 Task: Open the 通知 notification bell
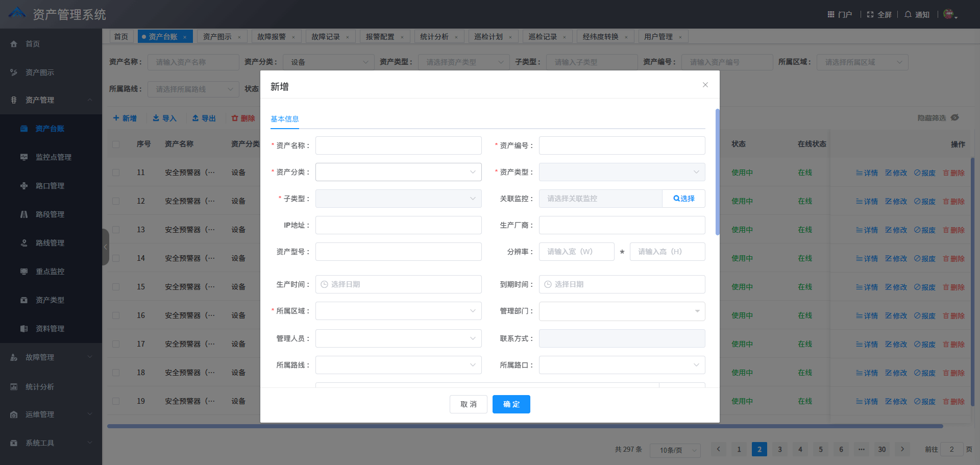[917, 14]
